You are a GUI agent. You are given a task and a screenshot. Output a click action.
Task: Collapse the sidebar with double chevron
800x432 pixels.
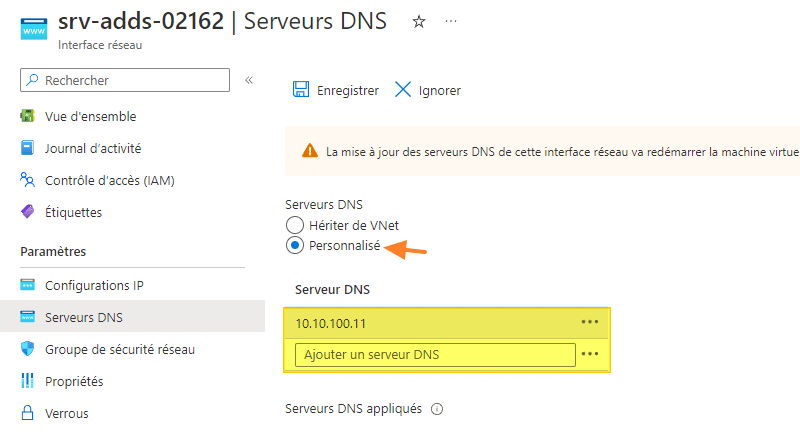(249, 80)
